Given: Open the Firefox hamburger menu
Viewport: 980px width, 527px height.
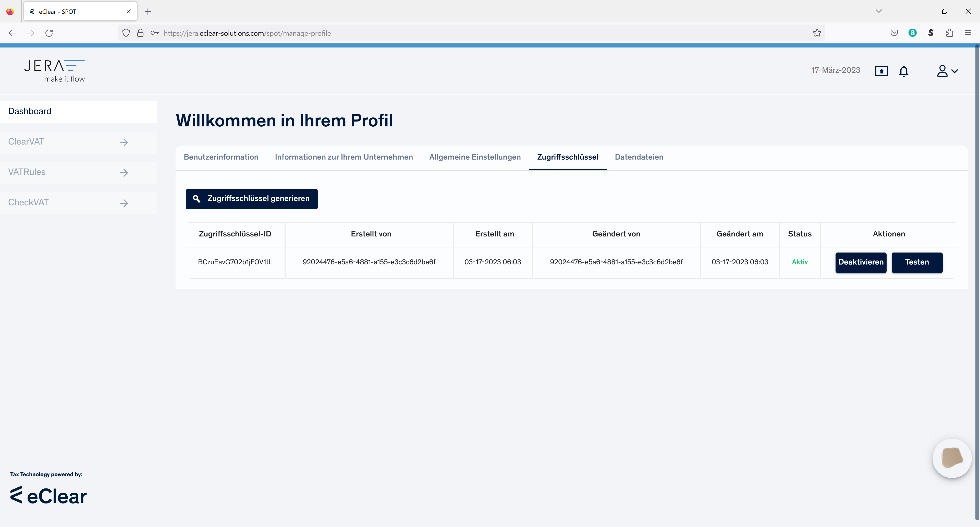Looking at the screenshot, I should tap(967, 33).
